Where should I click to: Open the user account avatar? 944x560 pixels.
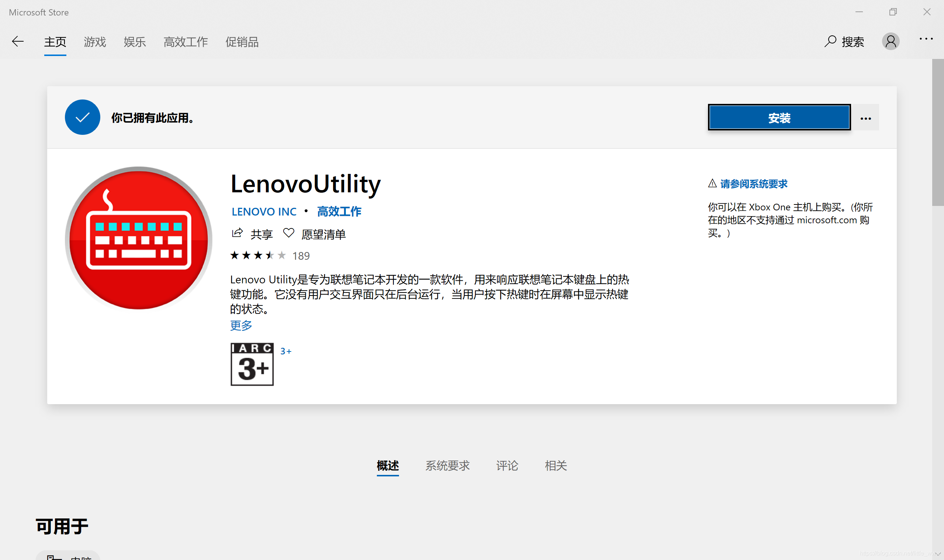click(x=891, y=41)
